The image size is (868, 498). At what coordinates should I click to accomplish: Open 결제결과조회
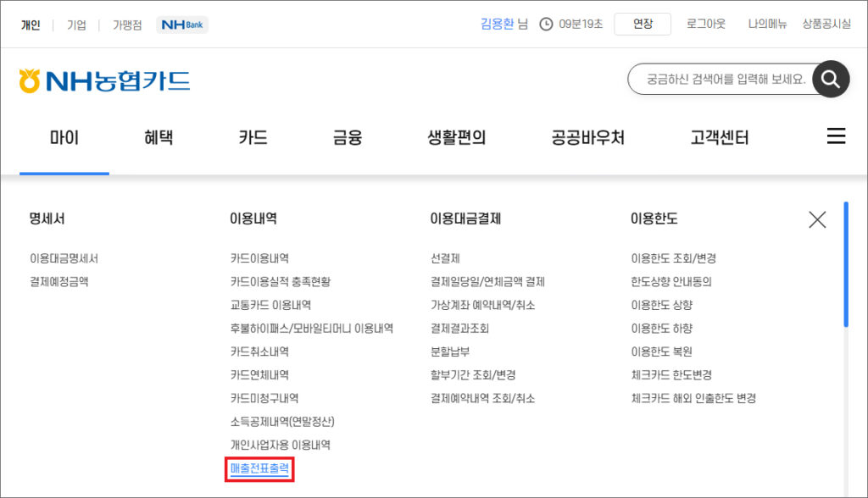coord(459,328)
